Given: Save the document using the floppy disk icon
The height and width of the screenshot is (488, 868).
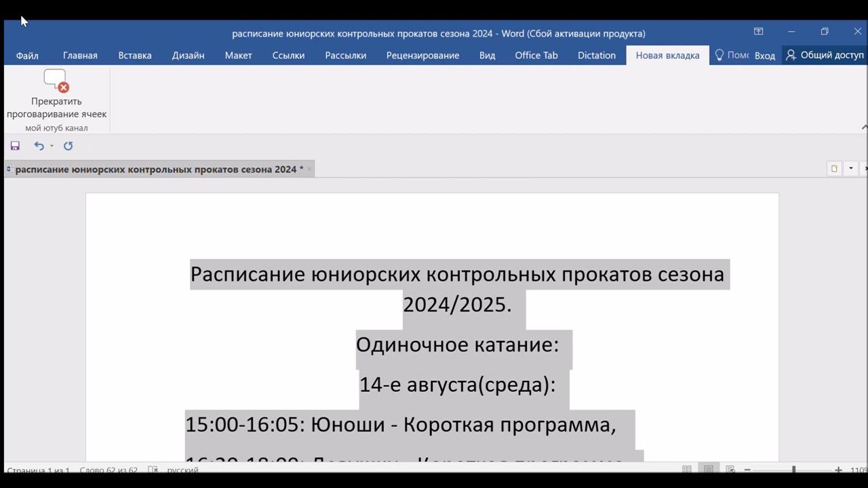Looking at the screenshot, I should click(15, 146).
